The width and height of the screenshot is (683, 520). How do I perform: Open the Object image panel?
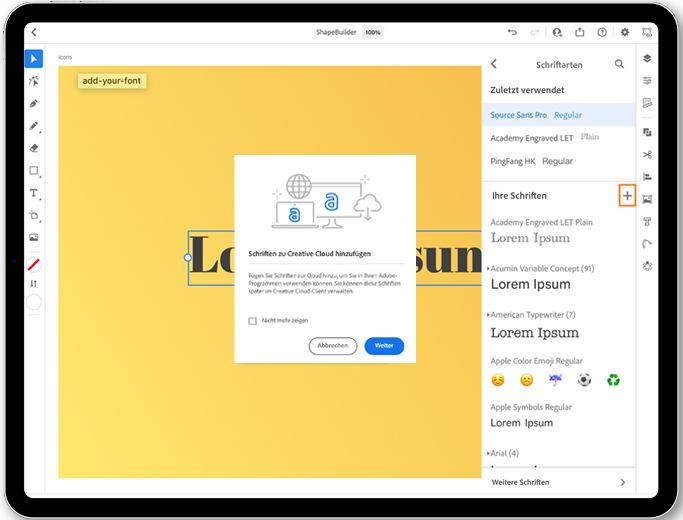click(647, 199)
